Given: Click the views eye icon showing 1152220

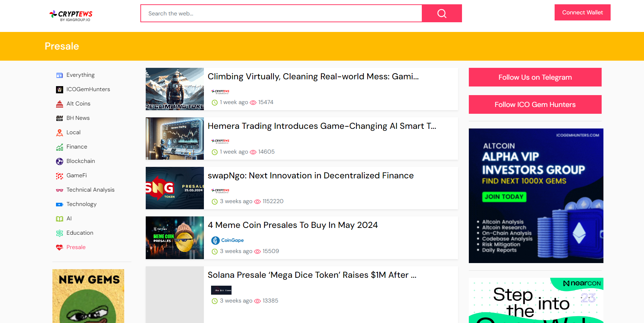Looking at the screenshot, I should click(x=257, y=202).
